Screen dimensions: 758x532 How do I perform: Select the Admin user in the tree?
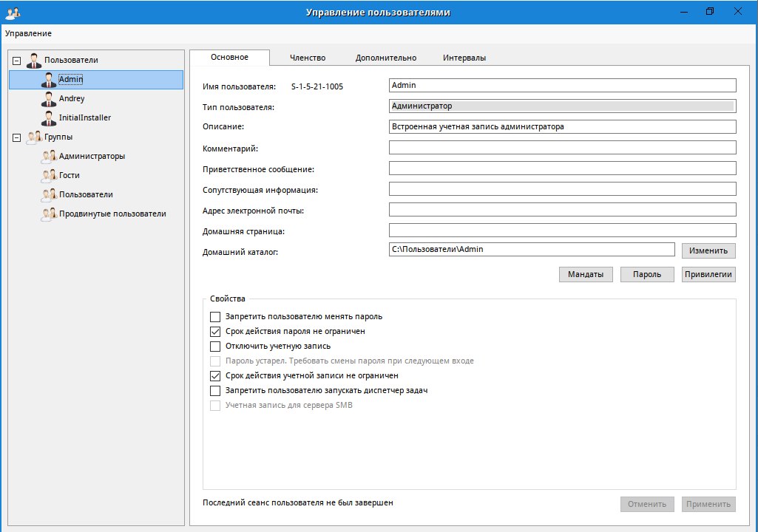(96, 80)
